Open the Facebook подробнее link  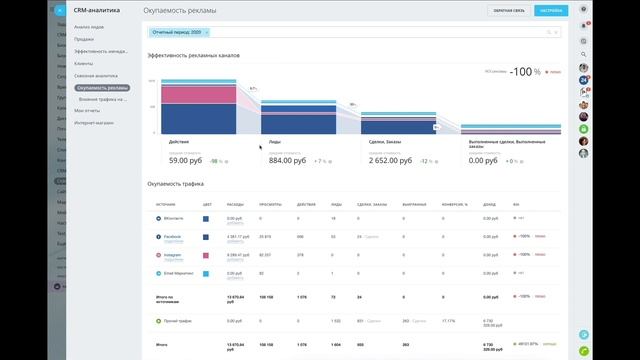(173, 242)
